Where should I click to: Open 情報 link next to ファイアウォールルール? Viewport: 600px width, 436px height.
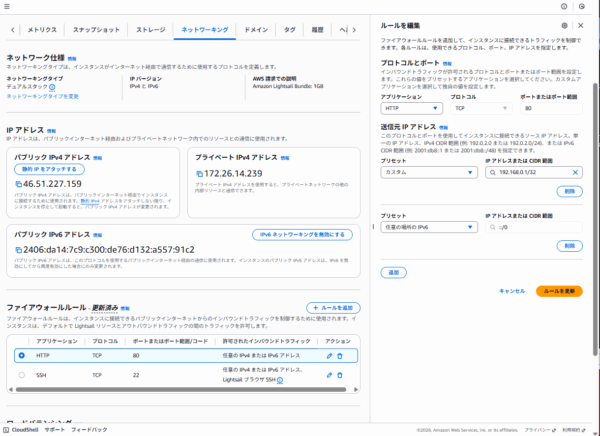(x=125, y=309)
